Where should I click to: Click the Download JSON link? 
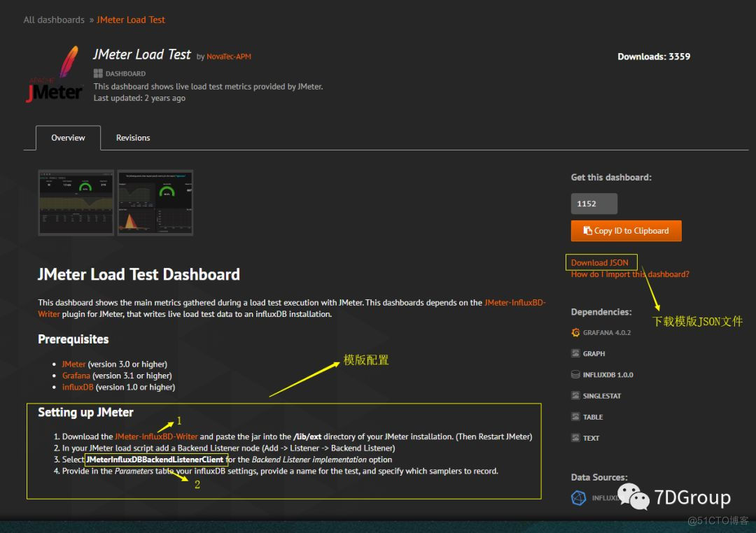599,262
